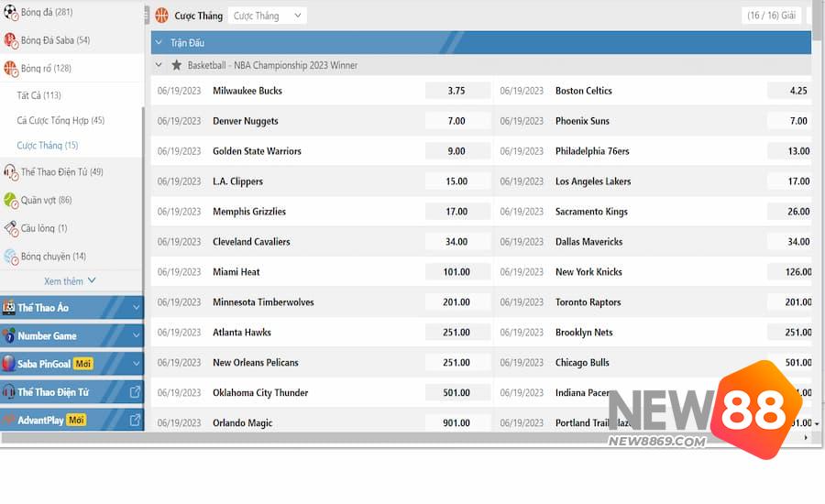This screenshot has width=825, height=504.
Task: Click the tennis ball icon for Quần vợt
Action: point(11,200)
